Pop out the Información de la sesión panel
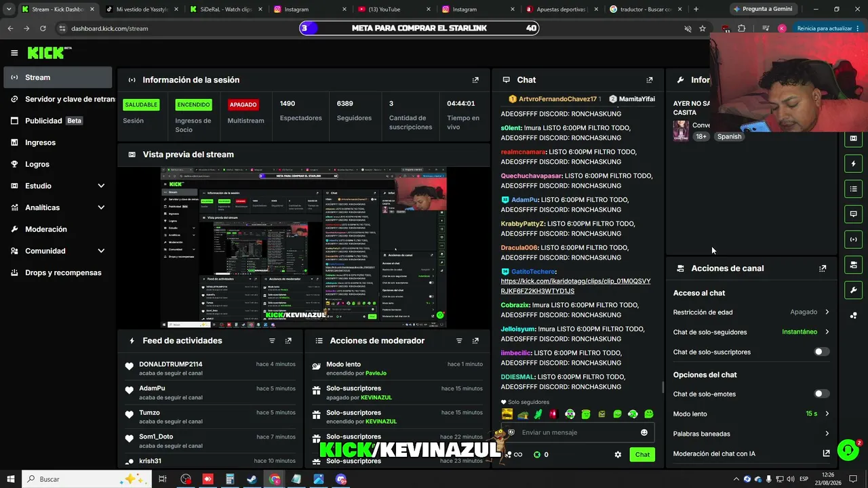Image resolution: width=868 pixels, height=488 pixels. tap(475, 80)
